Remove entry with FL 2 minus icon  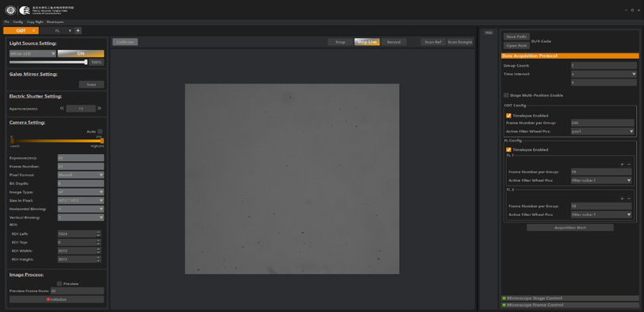[x=629, y=198]
